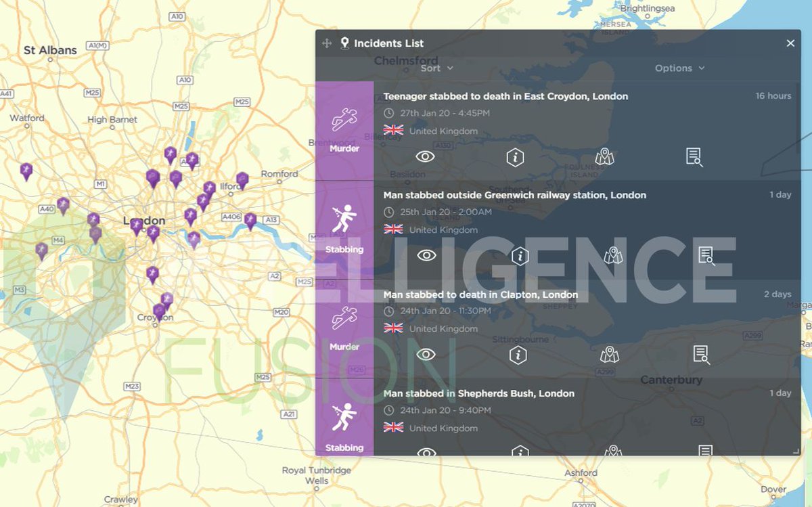
Task: Select 'Man stabbed in Shepherds Bush, London' title
Action: click(x=479, y=393)
